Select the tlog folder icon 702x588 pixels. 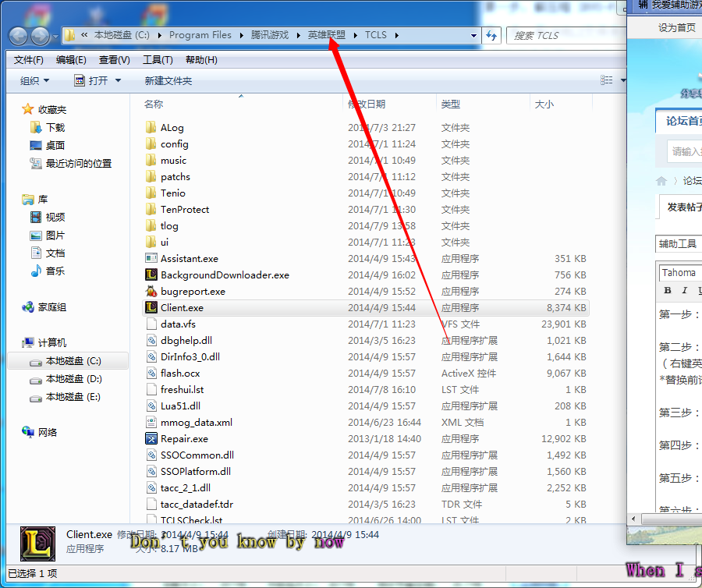point(151,226)
